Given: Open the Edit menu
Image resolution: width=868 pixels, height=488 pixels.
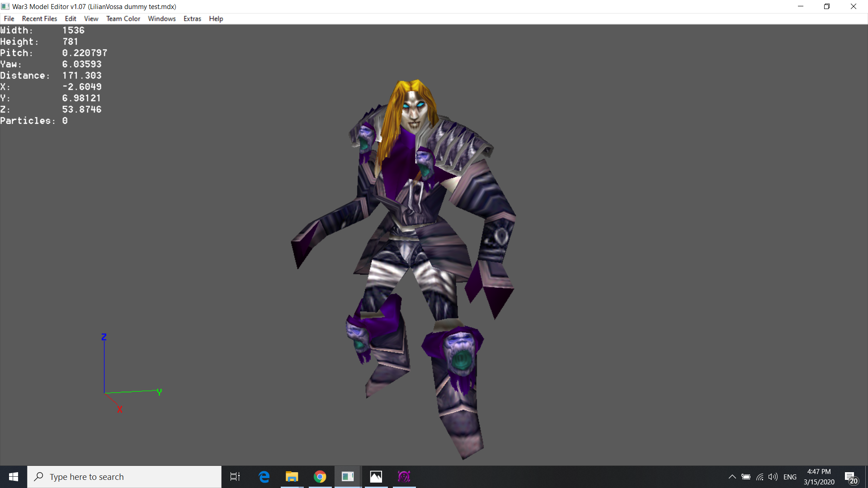Looking at the screenshot, I should (71, 19).
